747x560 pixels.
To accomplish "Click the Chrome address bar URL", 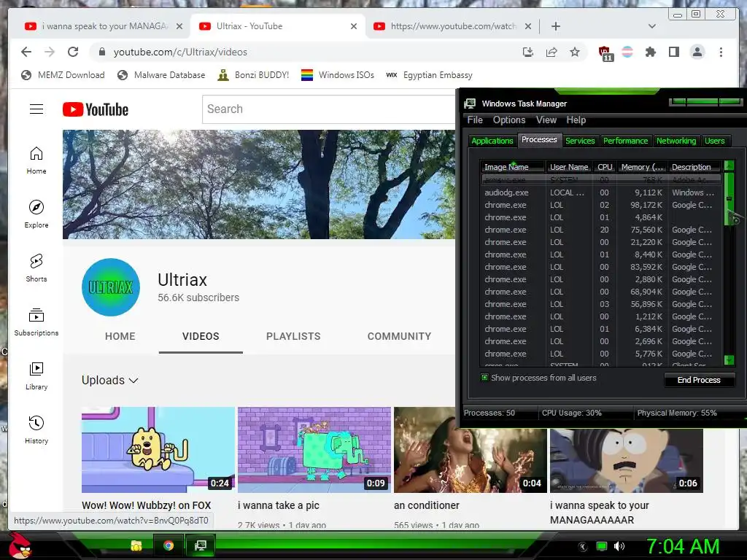I will point(181,52).
